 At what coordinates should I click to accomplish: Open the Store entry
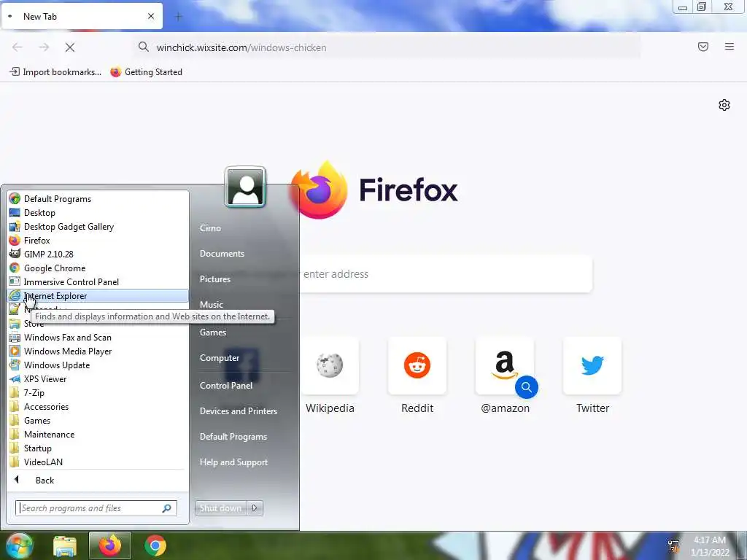(x=34, y=324)
